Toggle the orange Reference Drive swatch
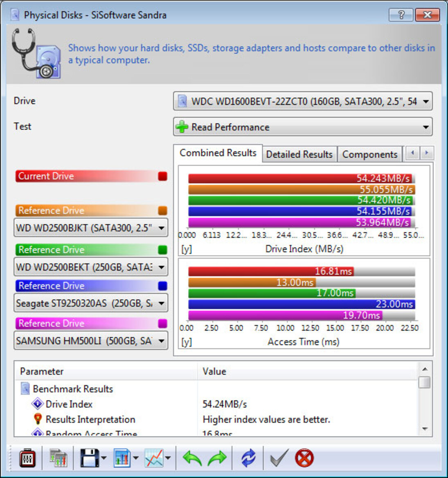Image resolution: width=448 pixels, height=478 pixels. click(162, 211)
